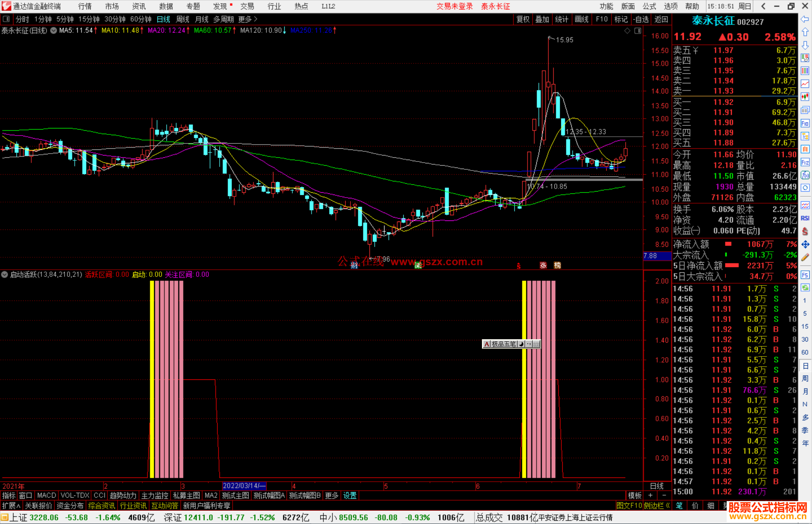Image resolution: width=812 pixels, height=524 pixels.
Task: Click the 返回 return button
Action: (x=661, y=19)
